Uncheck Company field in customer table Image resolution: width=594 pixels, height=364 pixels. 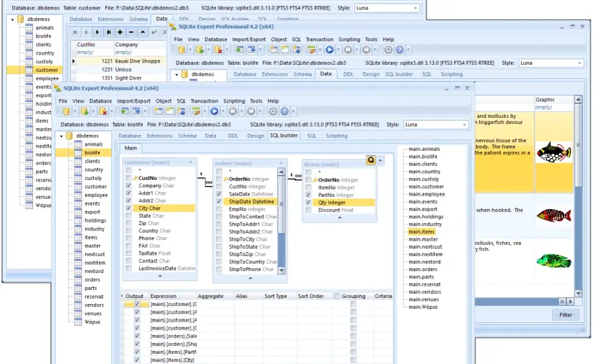click(x=129, y=185)
